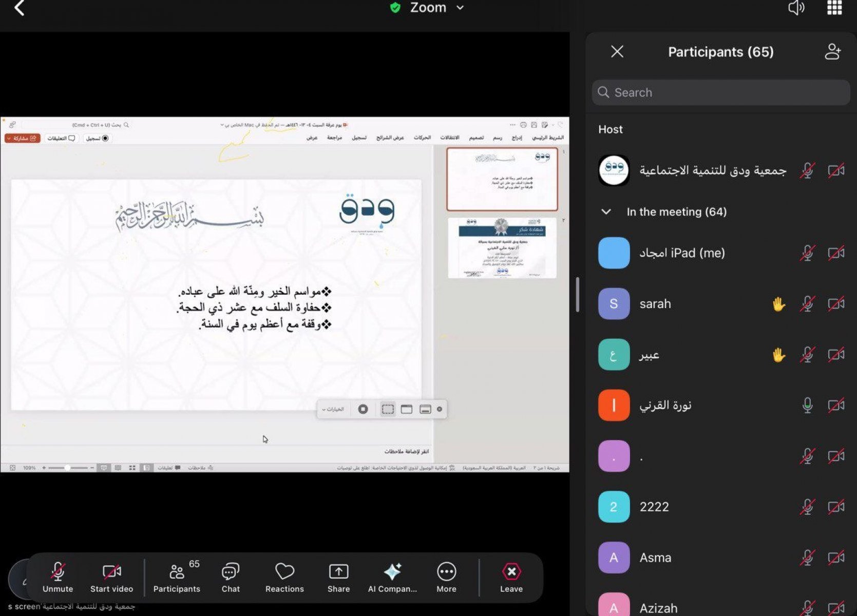This screenshot has height=616, width=857.
Task: Toggle microphone for امجاد iPad (me)
Action: pyautogui.click(x=807, y=253)
